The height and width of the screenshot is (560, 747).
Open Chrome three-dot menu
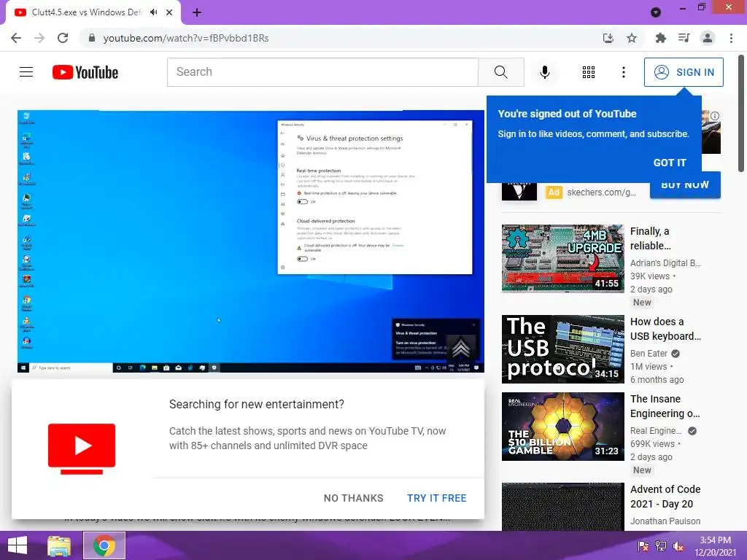coord(731,38)
